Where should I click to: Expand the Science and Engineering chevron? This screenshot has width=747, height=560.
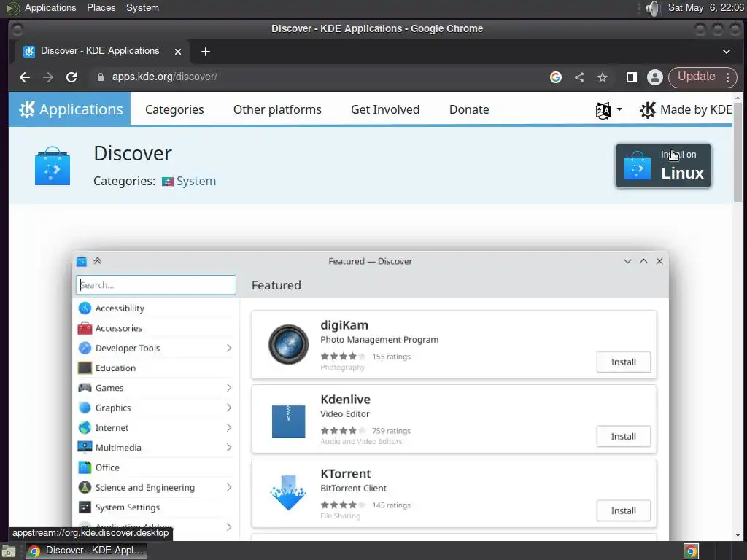(228, 487)
